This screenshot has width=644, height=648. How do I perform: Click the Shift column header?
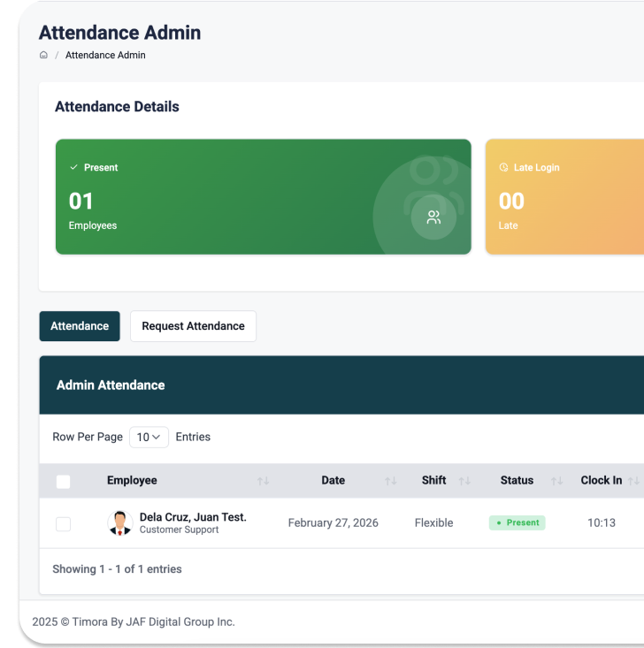tap(433, 480)
